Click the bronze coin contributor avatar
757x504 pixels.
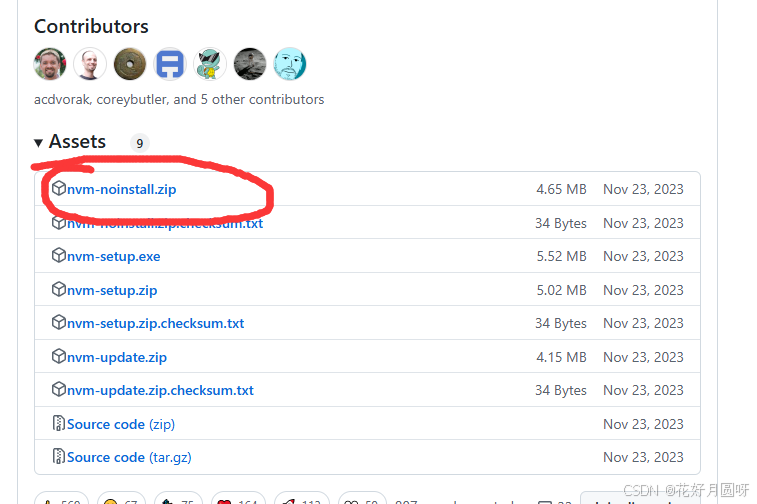[130, 64]
